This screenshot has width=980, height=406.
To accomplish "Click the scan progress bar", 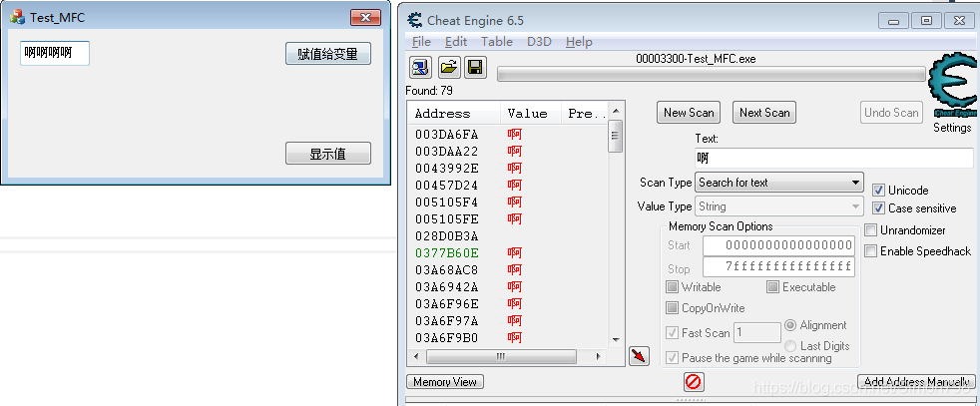I will pyautogui.click(x=712, y=75).
